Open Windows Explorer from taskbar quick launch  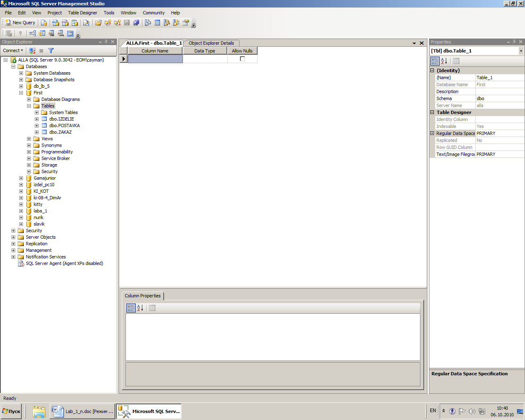39,411
